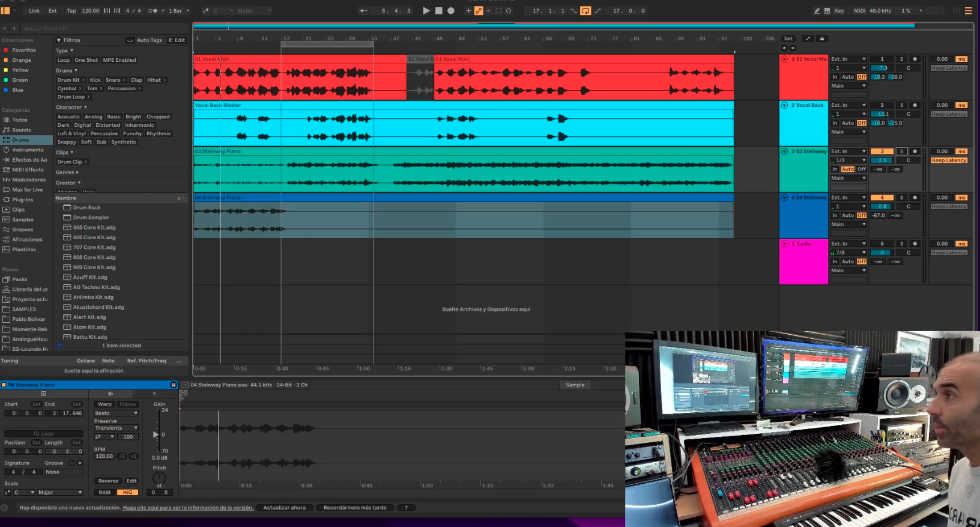Open the hamburger menu at top right
This screenshot has width=980, height=527.
(968, 11)
